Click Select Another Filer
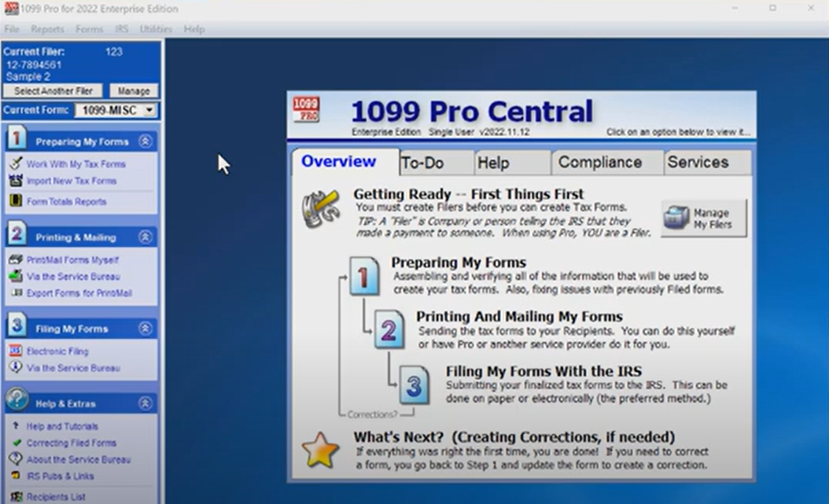Viewport: 829px width, 504px height. (x=52, y=90)
